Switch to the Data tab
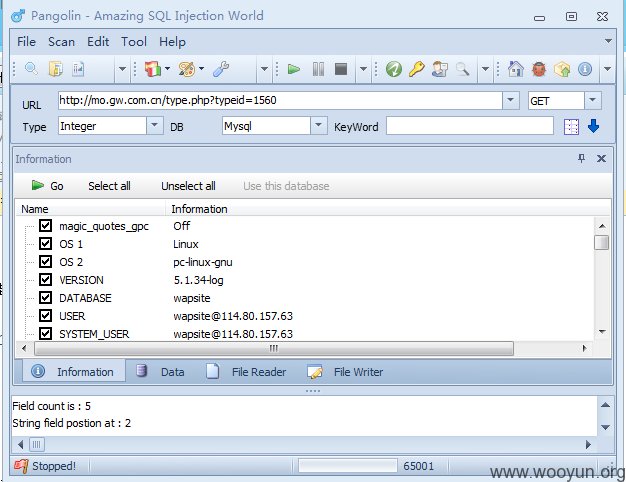The height and width of the screenshot is (482, 626). [160, 372]
